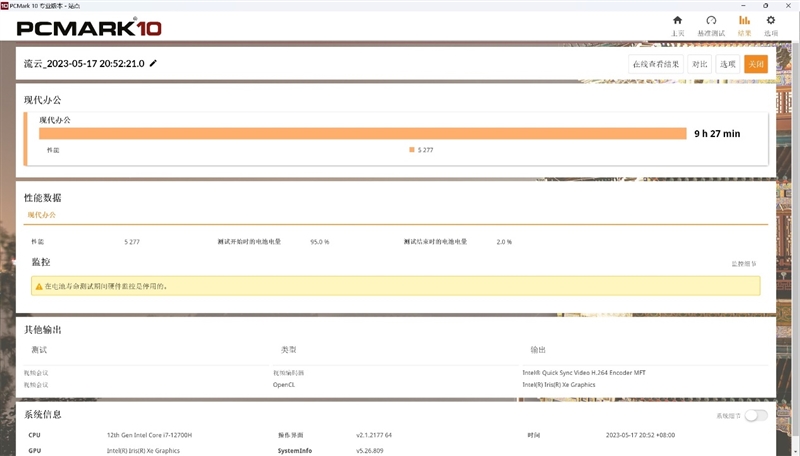Open the Options gear icon
This screenshot has width=800, height=456.
[770, 20]
